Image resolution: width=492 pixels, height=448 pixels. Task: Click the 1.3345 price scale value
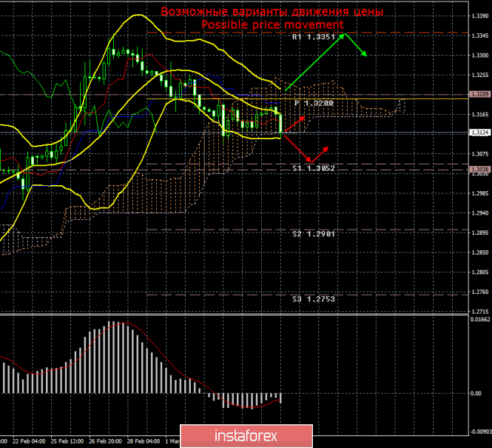coord(480,36)
